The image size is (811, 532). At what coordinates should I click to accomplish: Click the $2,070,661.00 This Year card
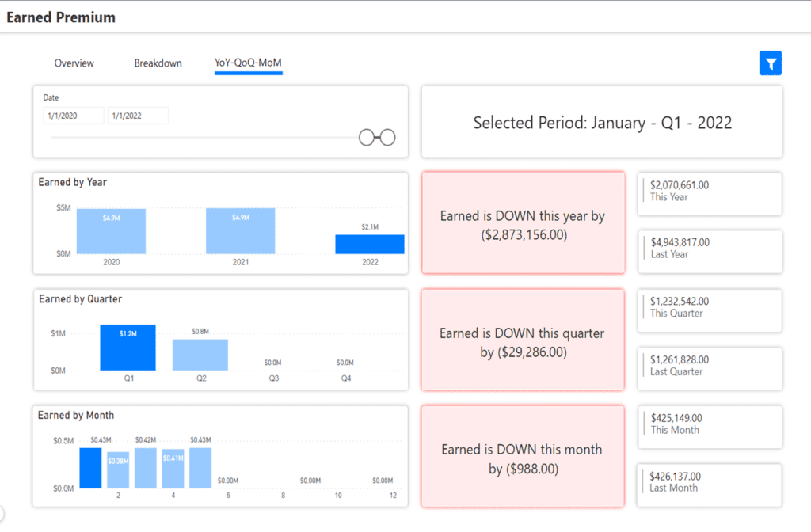[710, 194]
